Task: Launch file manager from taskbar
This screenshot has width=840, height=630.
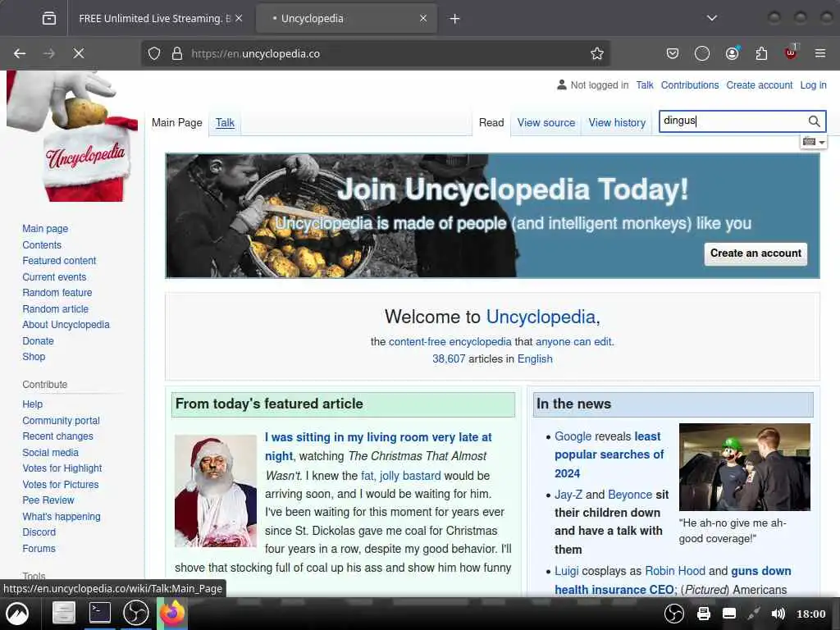Action: click(63, 613)
